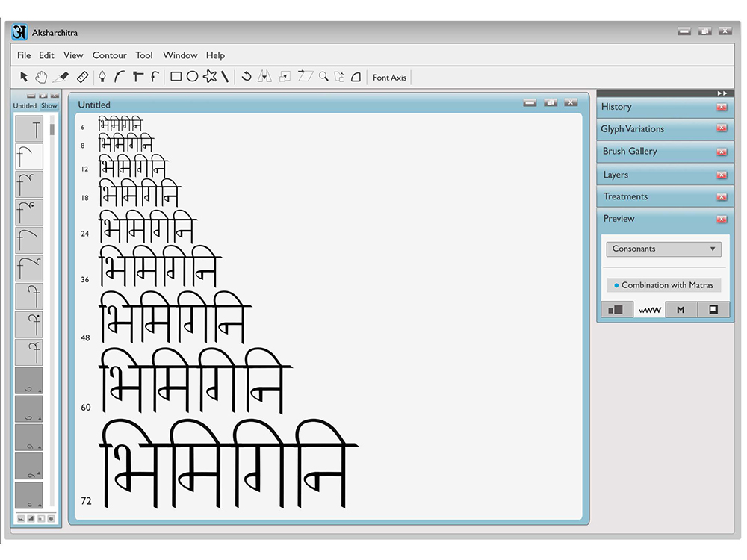Pick the ruler measure tool
The width and height of the screenshot is (747, 560).
point(82,77)
